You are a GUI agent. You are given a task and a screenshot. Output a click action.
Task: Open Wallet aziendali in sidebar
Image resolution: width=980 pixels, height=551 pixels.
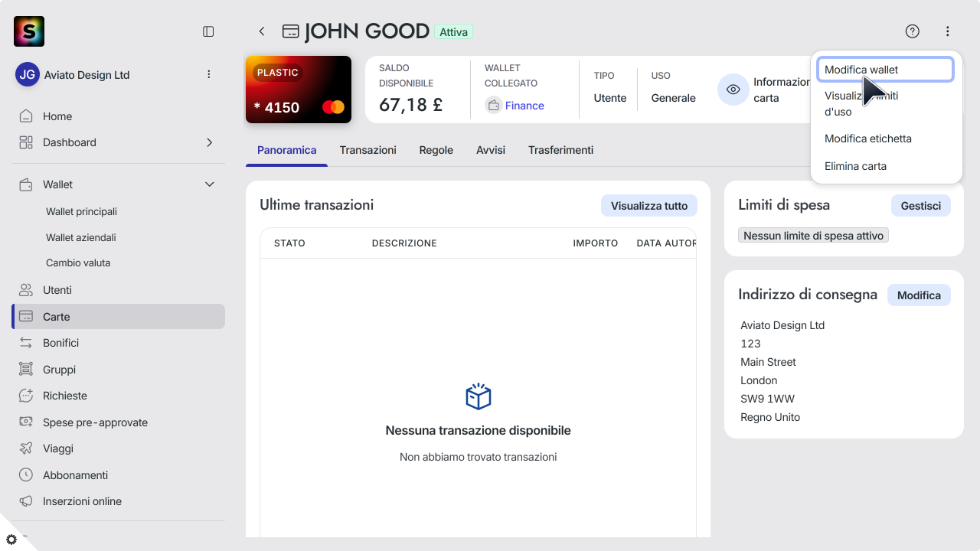pyautogui.click(x=81, y=237)
